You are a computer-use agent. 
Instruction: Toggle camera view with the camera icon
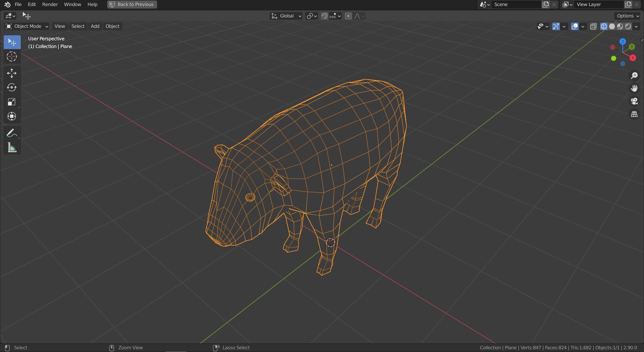(x=634, y=101)
